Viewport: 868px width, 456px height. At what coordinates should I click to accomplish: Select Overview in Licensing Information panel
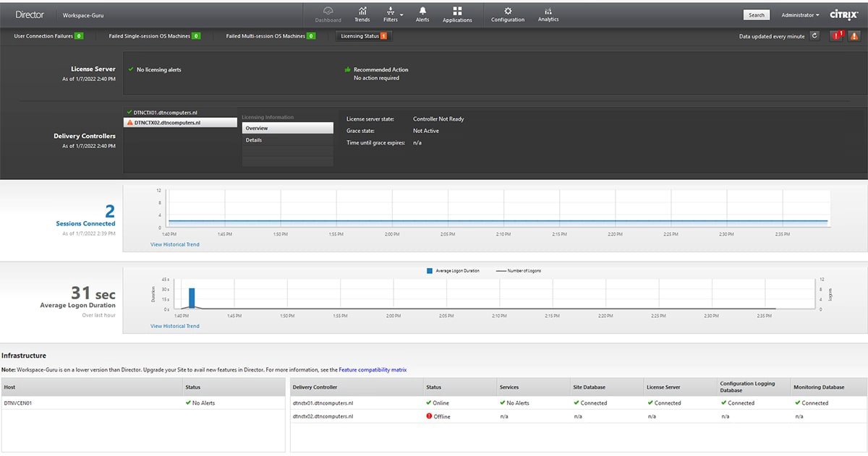click(x=256, y=128)
